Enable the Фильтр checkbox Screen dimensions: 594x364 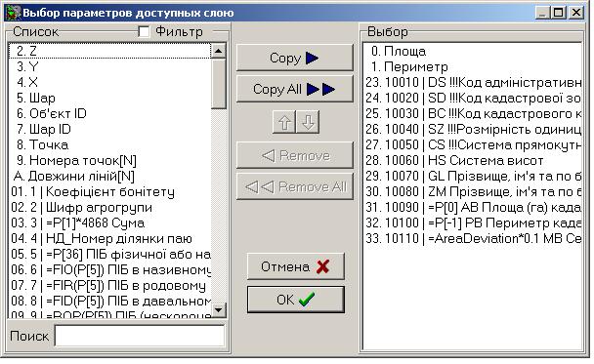(144, 31)
